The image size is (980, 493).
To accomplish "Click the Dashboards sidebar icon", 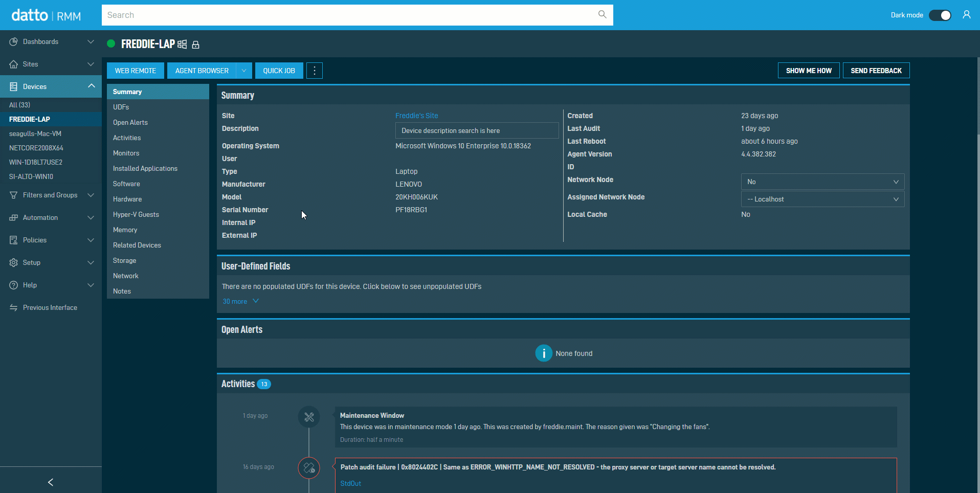I will (x=13, y=41).
